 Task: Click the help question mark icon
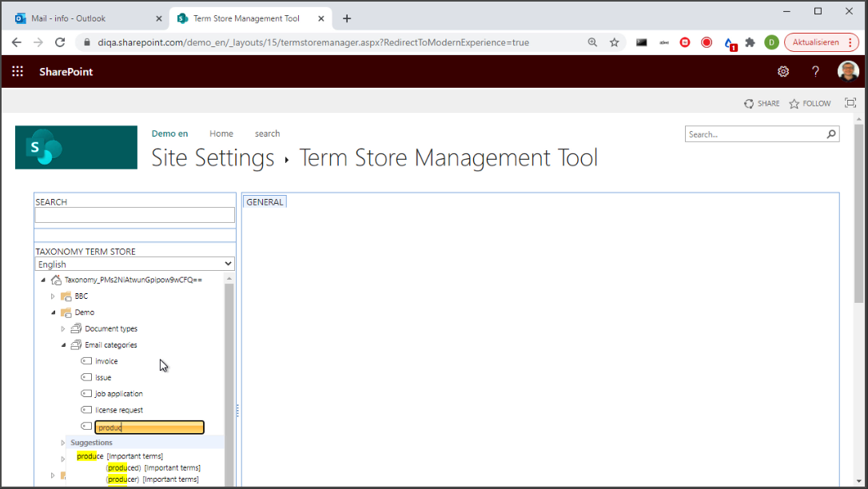pos(815,72)
